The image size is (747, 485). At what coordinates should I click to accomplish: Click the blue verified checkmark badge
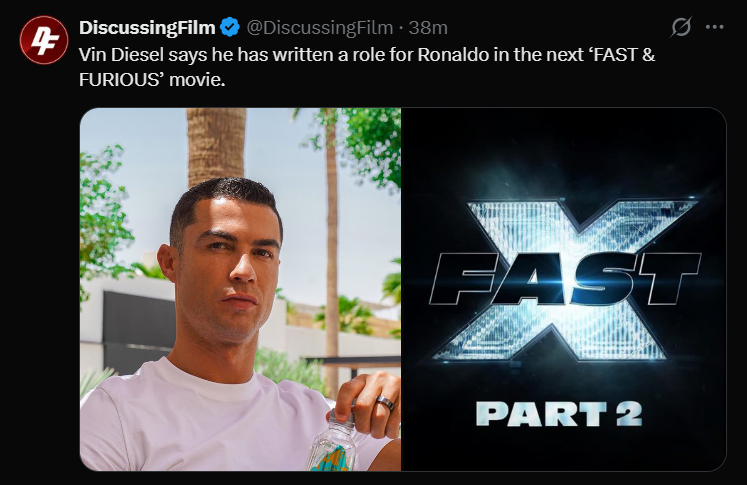230,27
